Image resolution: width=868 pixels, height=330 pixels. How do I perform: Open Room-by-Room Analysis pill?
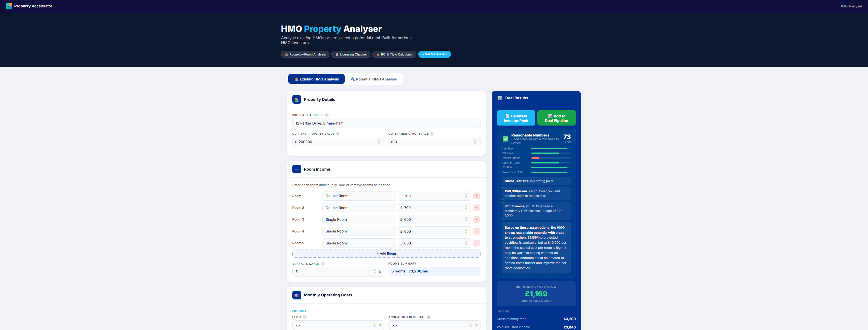tap(305, 54)
